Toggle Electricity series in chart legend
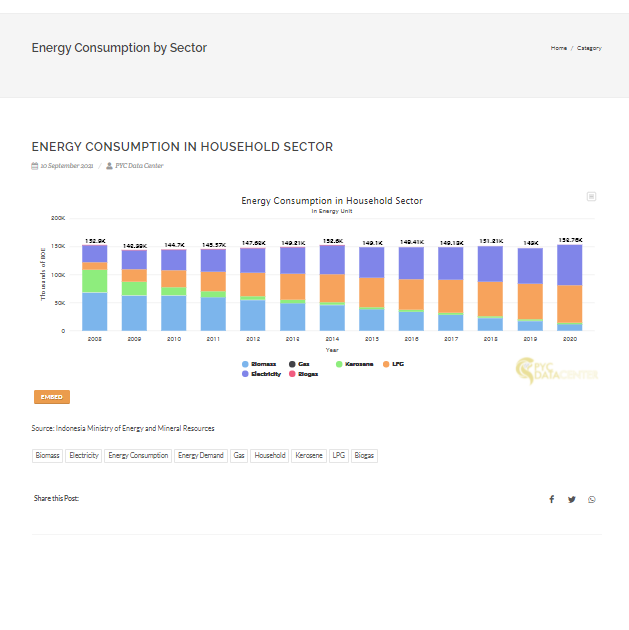The width and height of the screenshot is (629, 630). (x=261, y=374)
